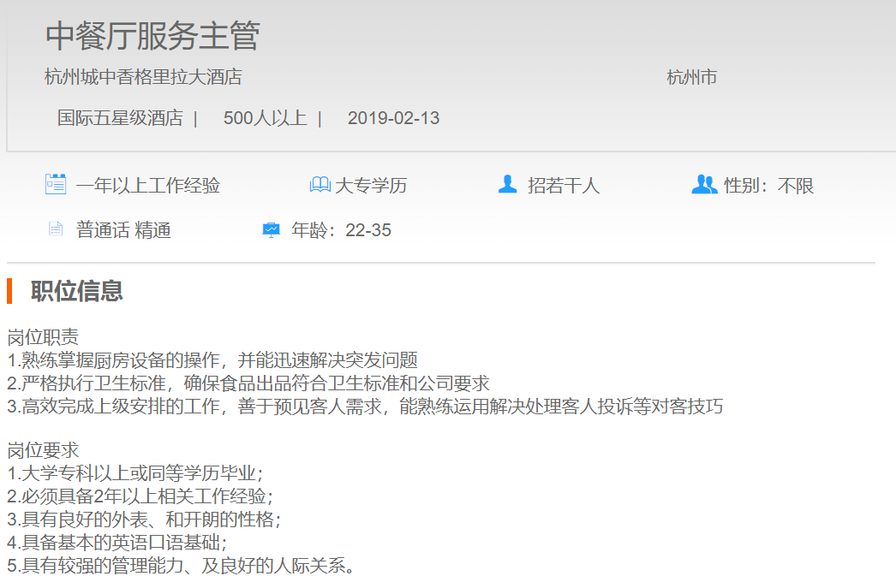Viewport: 896px width, 588px height.
Task: Click the presentation board icon beside 年龄
Action: tap(271, 229)
